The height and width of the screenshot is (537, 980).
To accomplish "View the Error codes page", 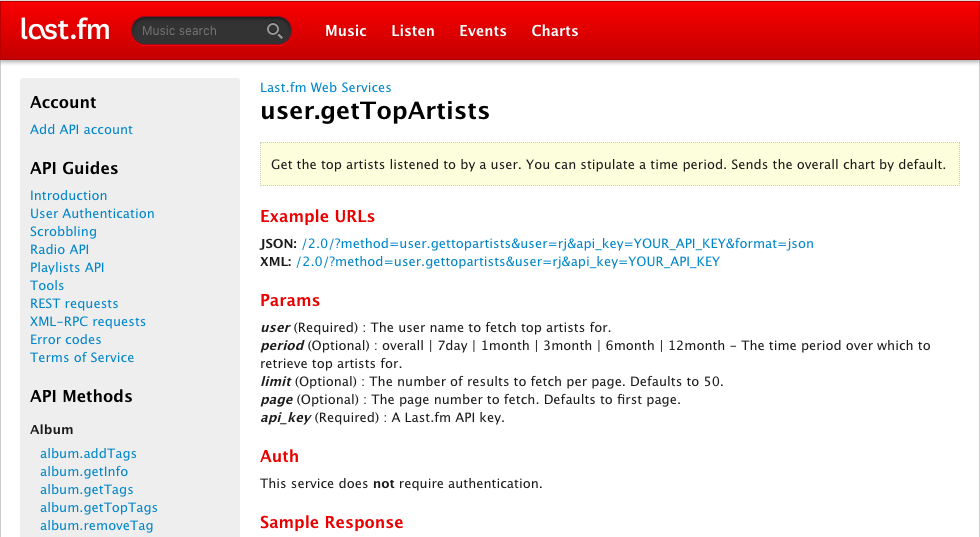I will [x=66, y=339].
